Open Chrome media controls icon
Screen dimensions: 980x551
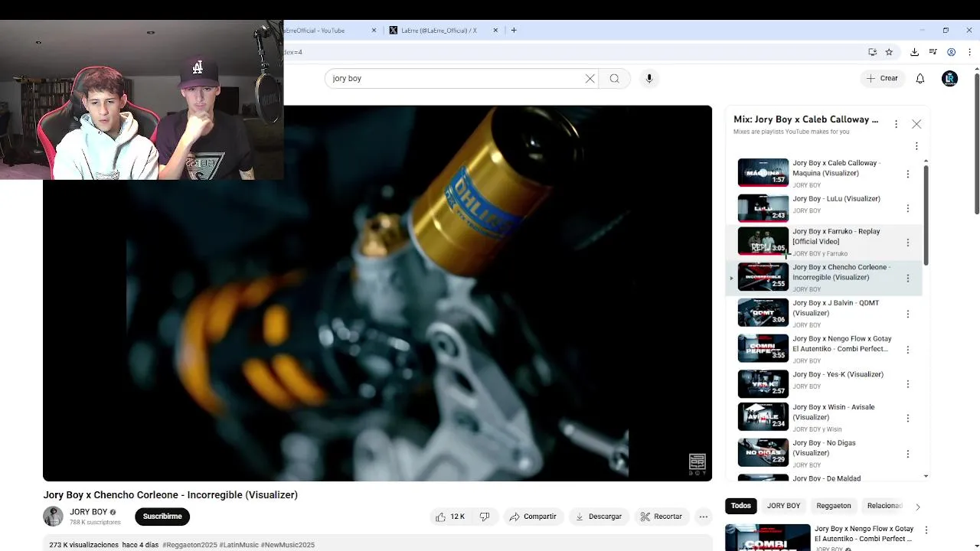pyautogui.click(x=933, y=52)
